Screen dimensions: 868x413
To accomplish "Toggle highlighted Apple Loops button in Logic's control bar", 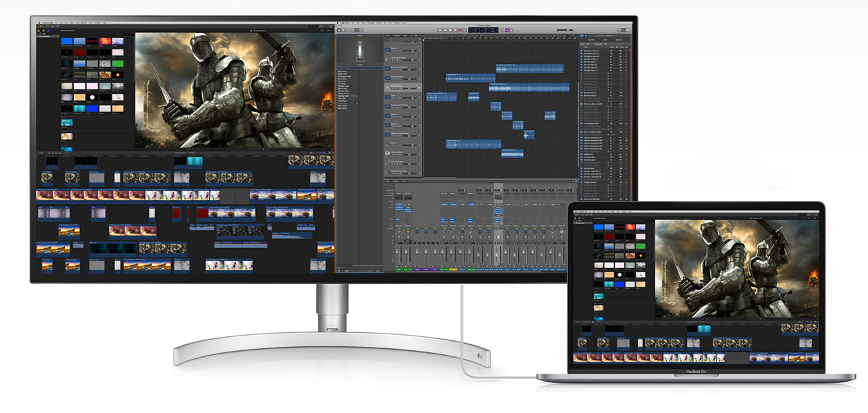I will click(624, 30).
